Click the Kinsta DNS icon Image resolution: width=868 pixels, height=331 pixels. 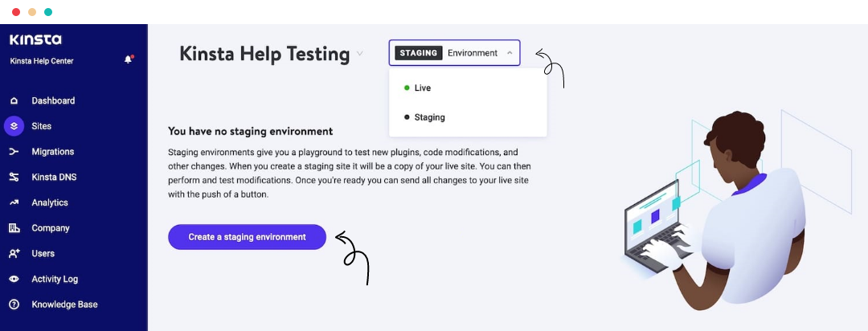point(14,178)
